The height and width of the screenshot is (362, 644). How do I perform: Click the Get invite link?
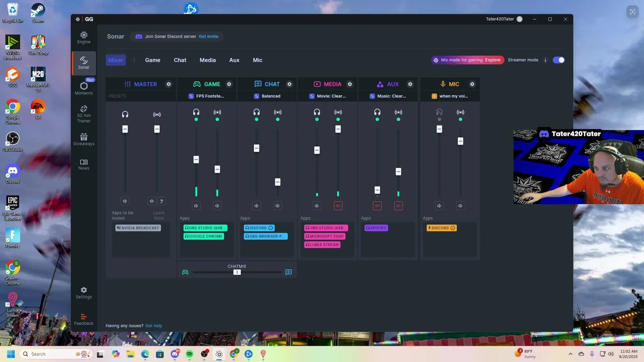point(208,36)
